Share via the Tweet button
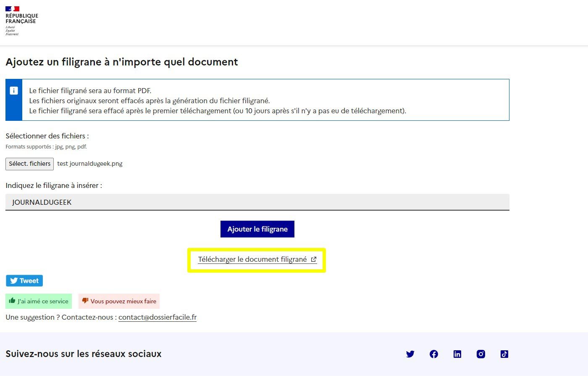The image size is (588, 391). pos(24,281)
